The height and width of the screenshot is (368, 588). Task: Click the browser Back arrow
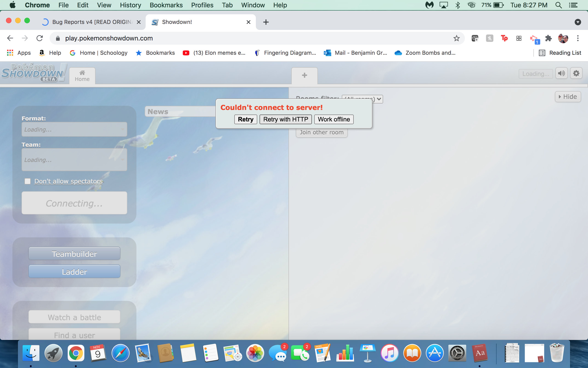click(10, 38)
